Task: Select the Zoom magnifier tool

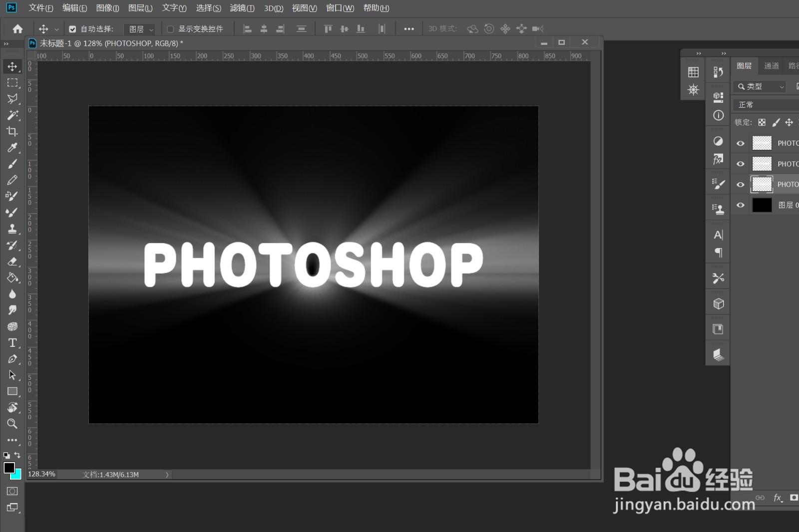Action: (12, 424)
